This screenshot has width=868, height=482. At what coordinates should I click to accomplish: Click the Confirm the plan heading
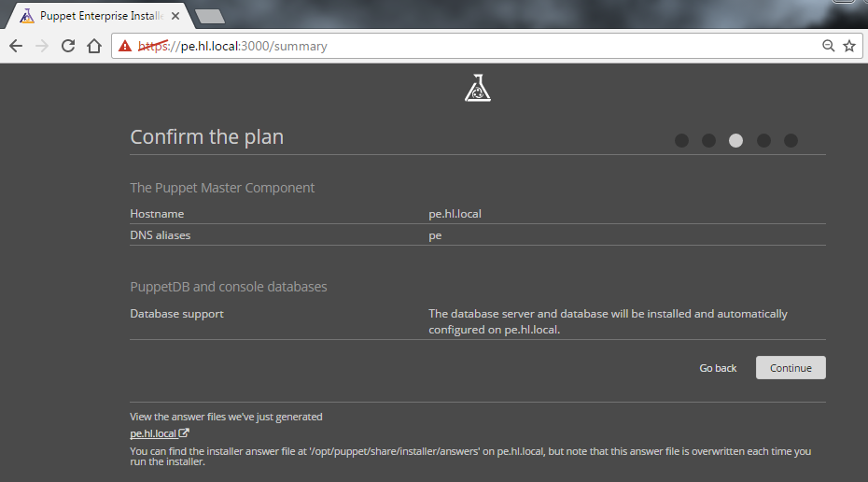pos(206,136)
